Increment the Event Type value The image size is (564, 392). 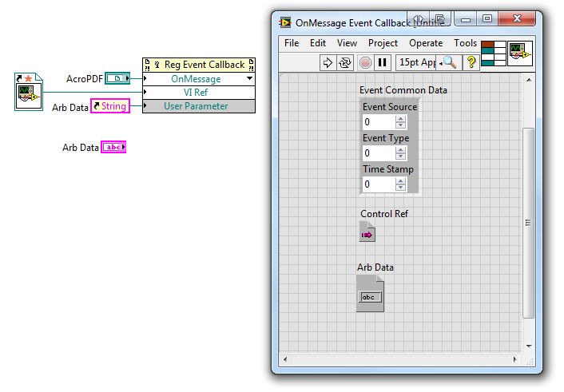pyautogui.click(x=400, y=149)
